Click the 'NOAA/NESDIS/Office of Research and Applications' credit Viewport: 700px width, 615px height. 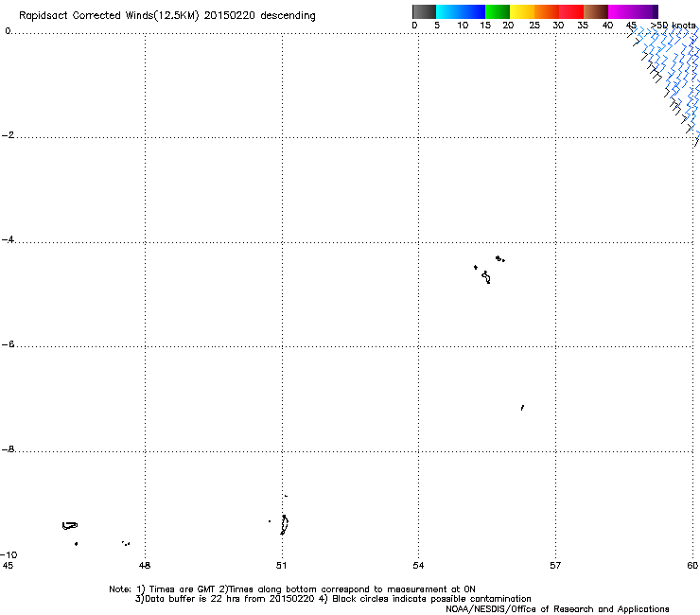[x=557, y=609]
